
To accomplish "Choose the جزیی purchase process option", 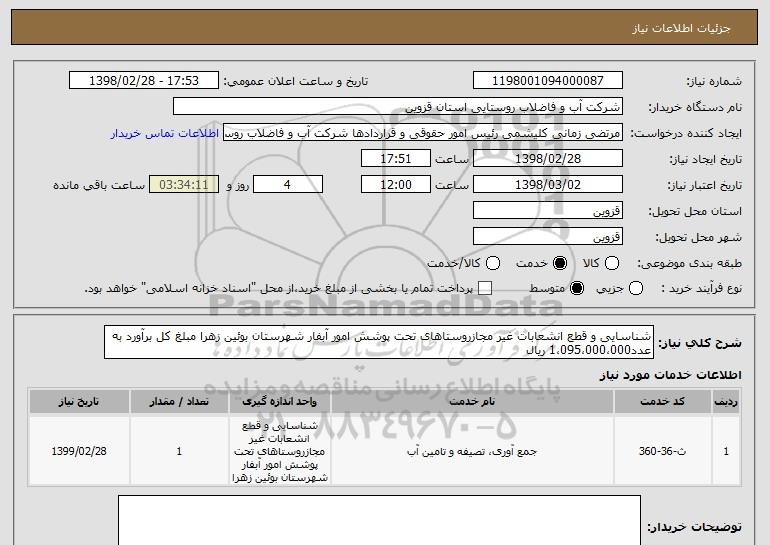I will [x=635, y=289].
